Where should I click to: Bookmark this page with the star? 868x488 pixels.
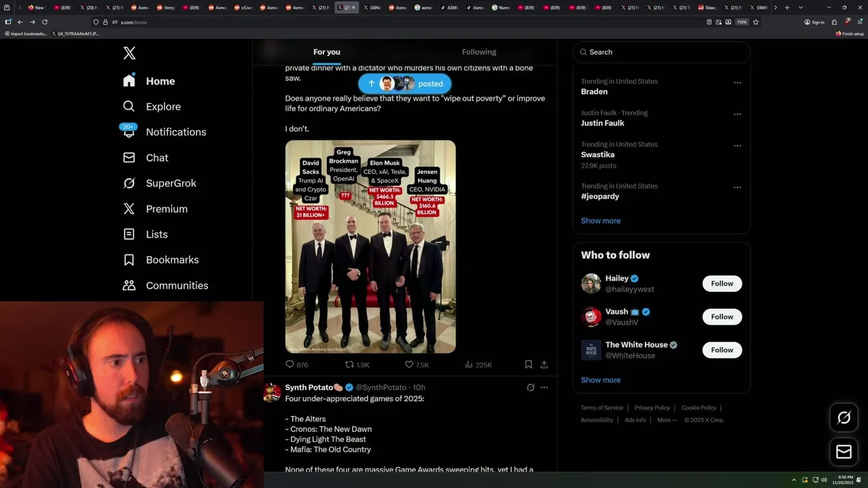755,22
